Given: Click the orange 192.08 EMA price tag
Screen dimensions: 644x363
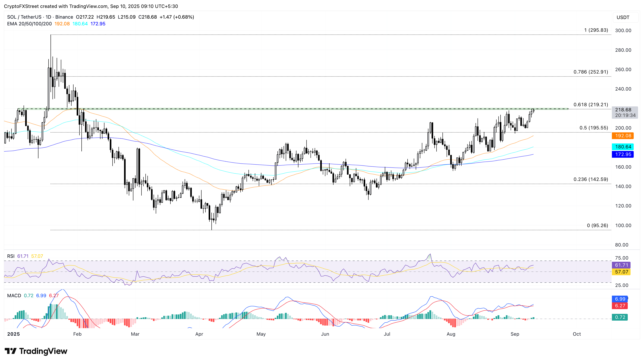Looking at the screenshot, I should tap(622, 136).
